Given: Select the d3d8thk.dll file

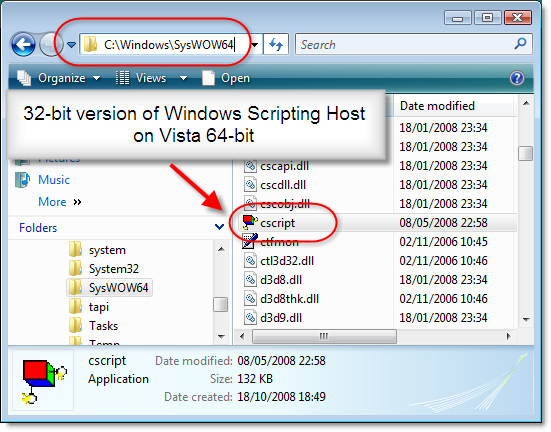Looking at the screenshot, I should click(289, 299).
